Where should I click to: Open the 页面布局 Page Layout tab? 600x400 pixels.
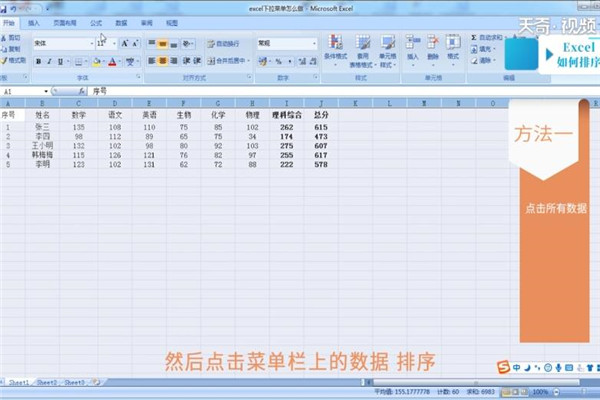65,23
